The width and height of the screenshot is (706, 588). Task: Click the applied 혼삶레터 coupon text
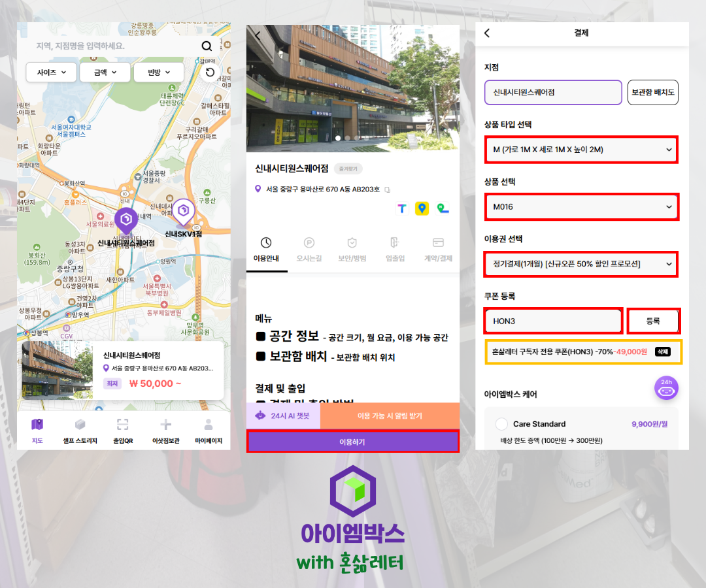pos(569,351)
